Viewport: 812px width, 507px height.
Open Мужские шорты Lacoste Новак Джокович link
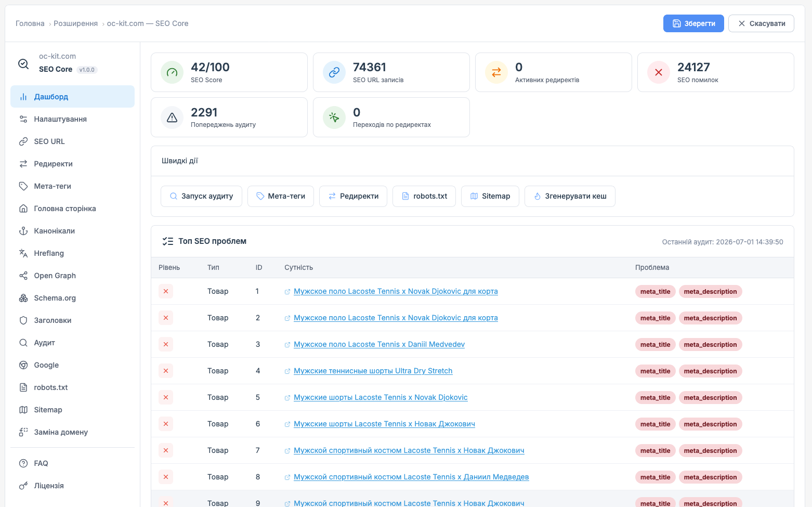pyautogui.click(x=384, y=424)
